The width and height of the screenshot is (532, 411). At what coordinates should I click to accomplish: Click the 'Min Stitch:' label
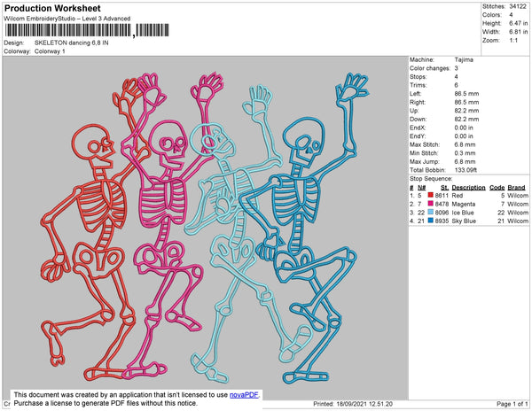(x=424, y=153)
